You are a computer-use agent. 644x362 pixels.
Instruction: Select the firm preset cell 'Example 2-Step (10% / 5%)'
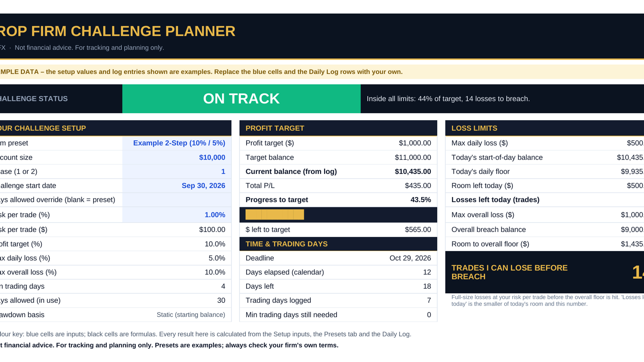(x=177, y=143)
